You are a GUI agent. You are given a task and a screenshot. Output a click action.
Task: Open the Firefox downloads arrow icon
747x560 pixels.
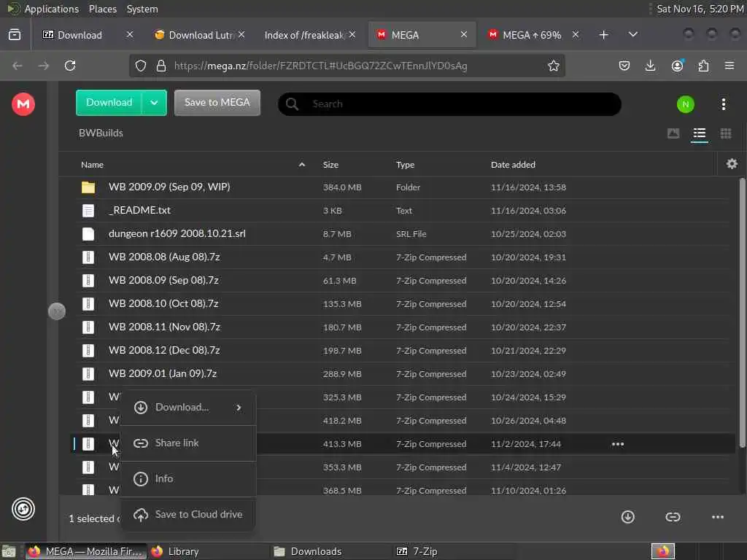pos(650,66)
